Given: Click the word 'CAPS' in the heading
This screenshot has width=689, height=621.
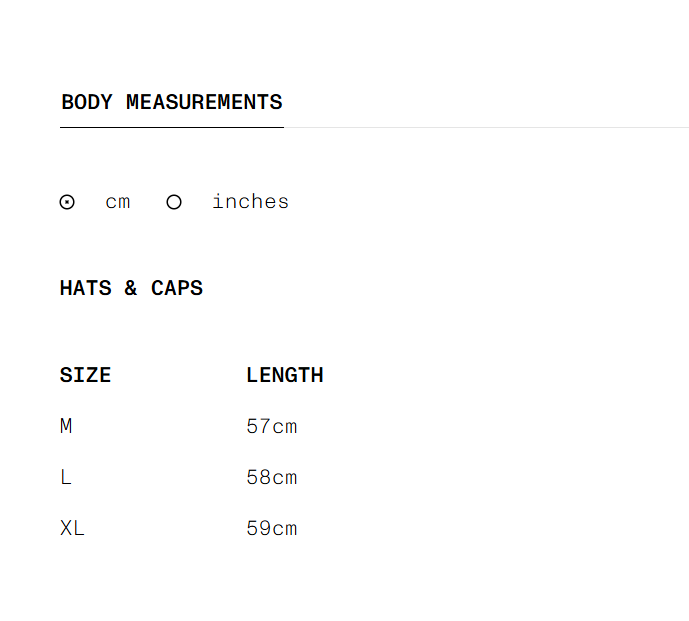Looking at the screenshot, I should tap(177, 288).
